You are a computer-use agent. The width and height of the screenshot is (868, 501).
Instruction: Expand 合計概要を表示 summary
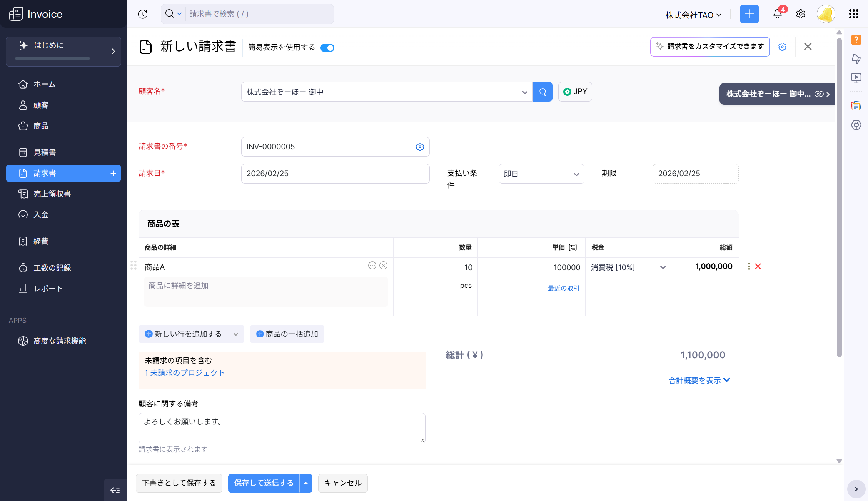(x=699, y=380)
